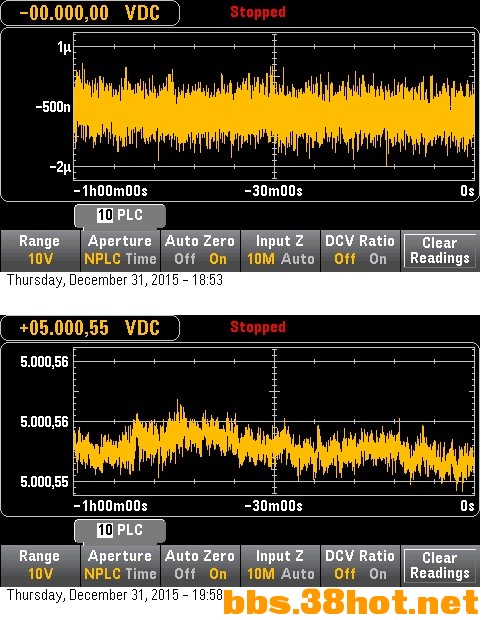Screen dimensions: 481x620
Task: Select the 10 PLC tab in top screen
Action: [120, 215]
